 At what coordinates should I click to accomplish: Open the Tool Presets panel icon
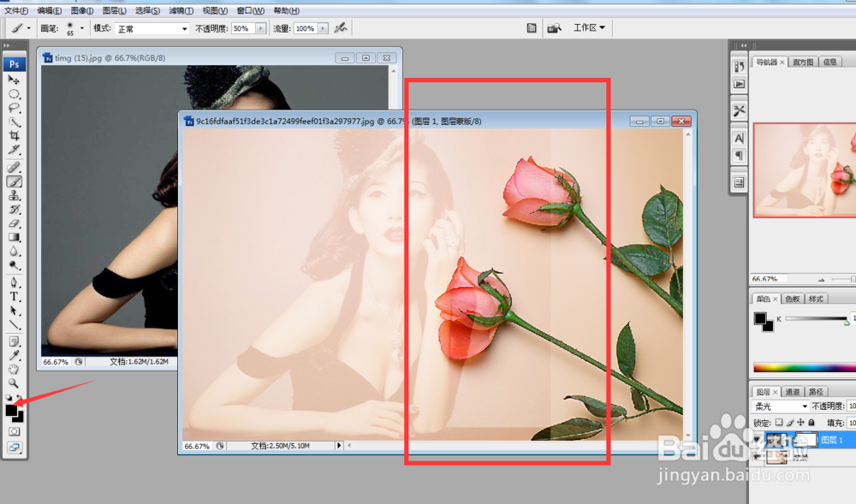tap(739, 110)
